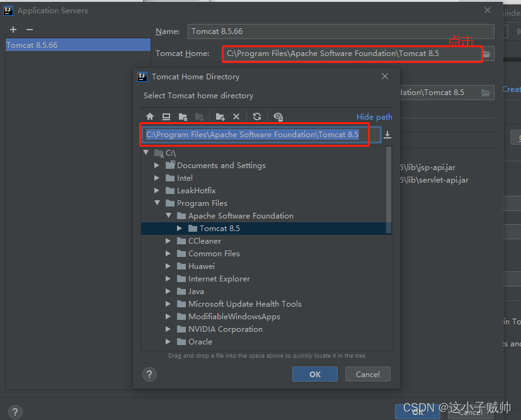The image size is (521, 420).
Task: Click browse folder icon beside Tomcat base directory
Action: pyautogui.click(x=486, y=93)
